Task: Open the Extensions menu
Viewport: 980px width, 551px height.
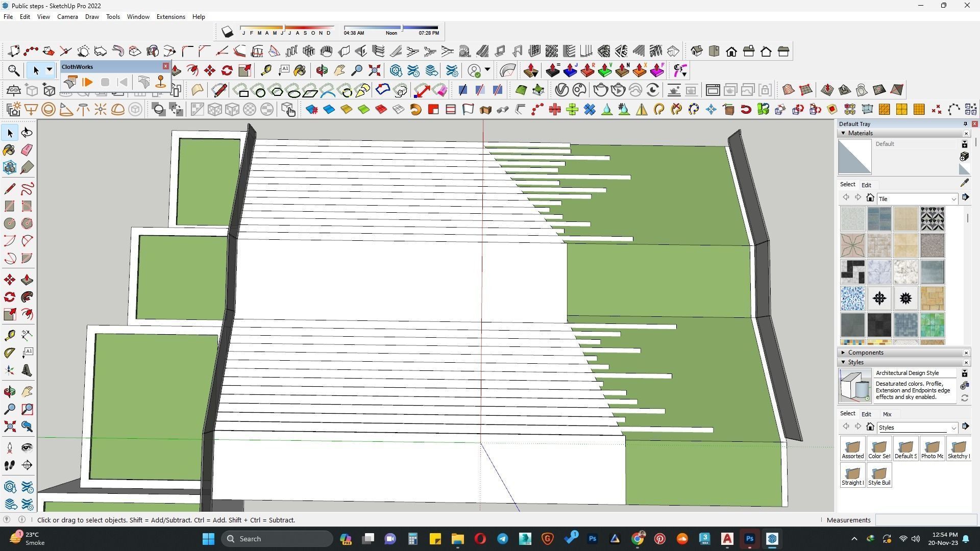Action: [x=170, y=17]
